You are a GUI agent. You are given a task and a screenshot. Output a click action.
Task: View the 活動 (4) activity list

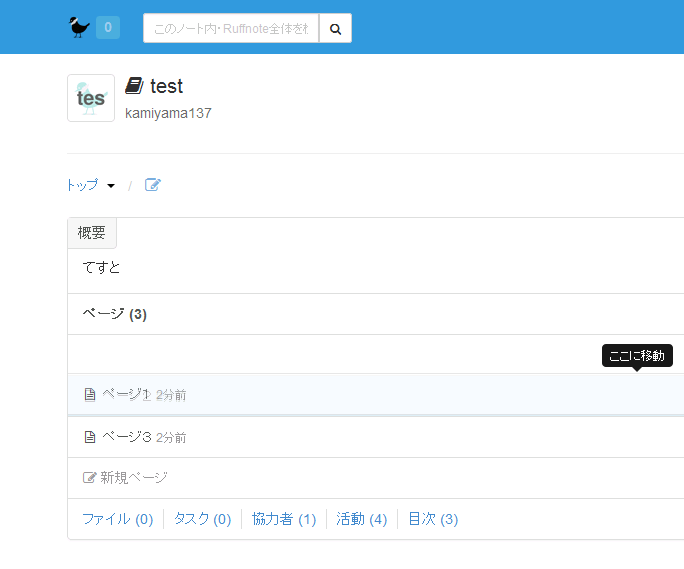click(x=361, y=519)
